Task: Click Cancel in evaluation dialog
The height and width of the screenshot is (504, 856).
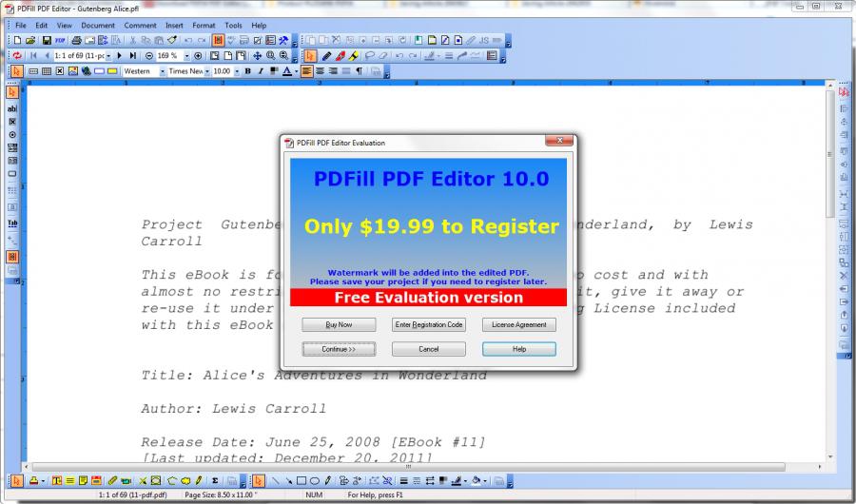Action: coord(429,349)
